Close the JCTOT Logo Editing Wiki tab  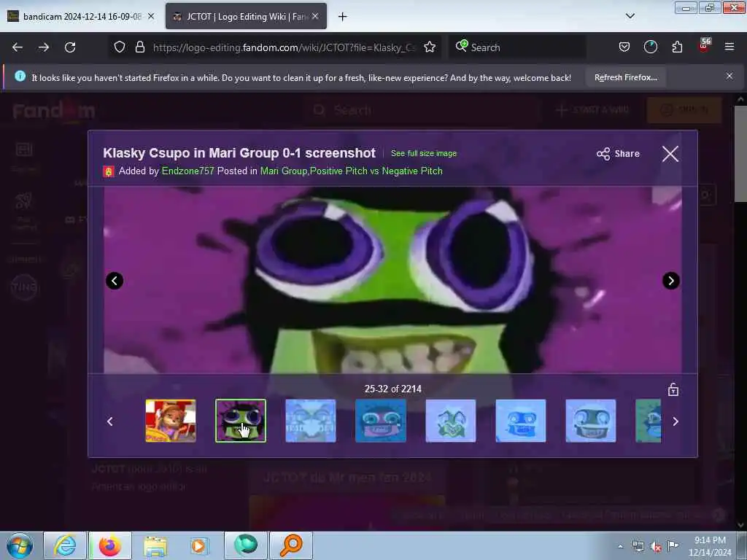(315, 16)
